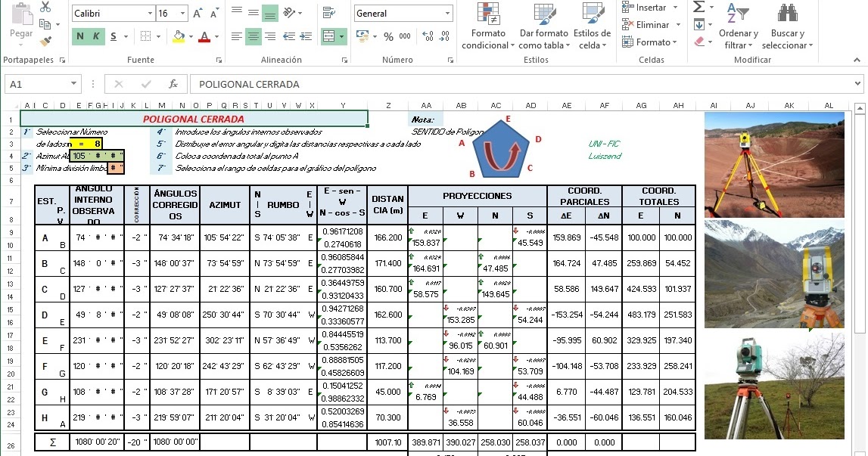Image resolution: width=868 pixels, height=456 pixels.
Task: Open the Calibri font name dropdown
Action: click(x=150, y=14)
